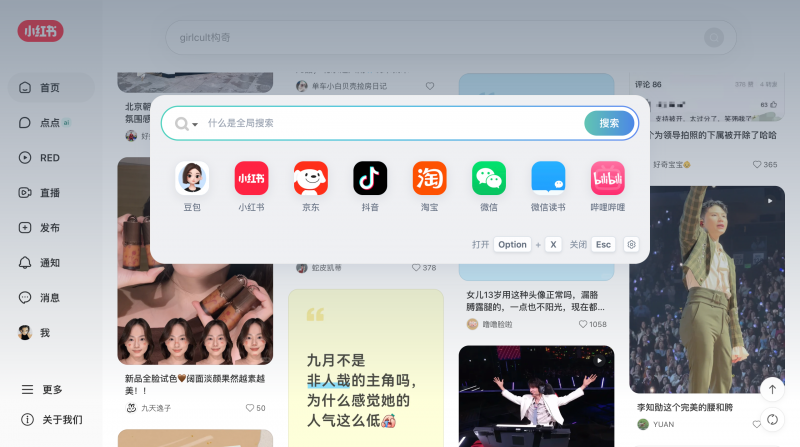Open the 微信 app icon
The height and width of the screenshot is (447, 800).
[x=489, y=178]
